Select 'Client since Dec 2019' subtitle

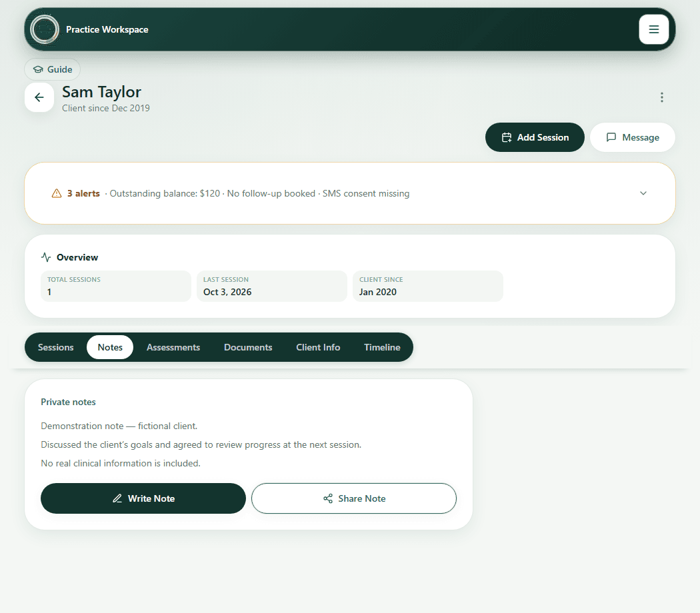(106, 108)
